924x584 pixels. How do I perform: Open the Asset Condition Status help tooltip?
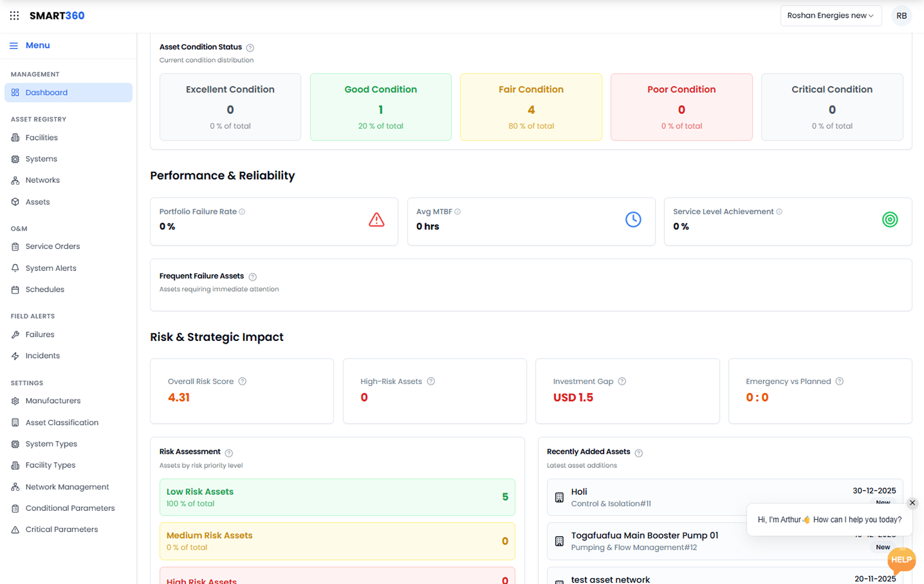250,47
